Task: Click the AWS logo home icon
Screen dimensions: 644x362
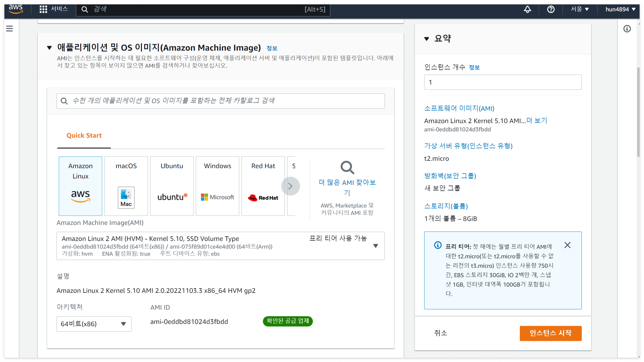Action: point(16,9)
